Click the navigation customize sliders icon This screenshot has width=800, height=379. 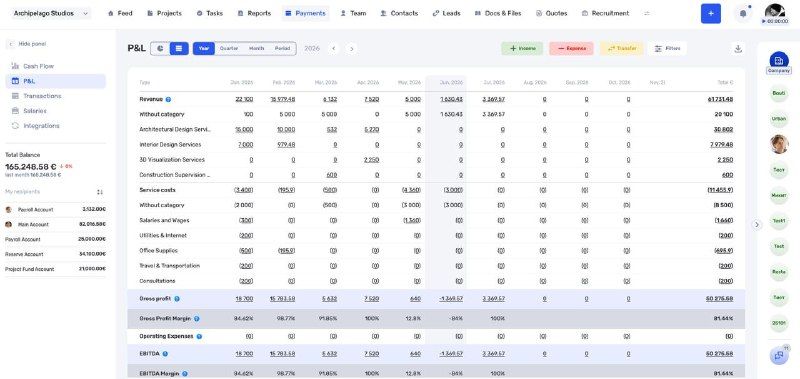click(647, 13)
